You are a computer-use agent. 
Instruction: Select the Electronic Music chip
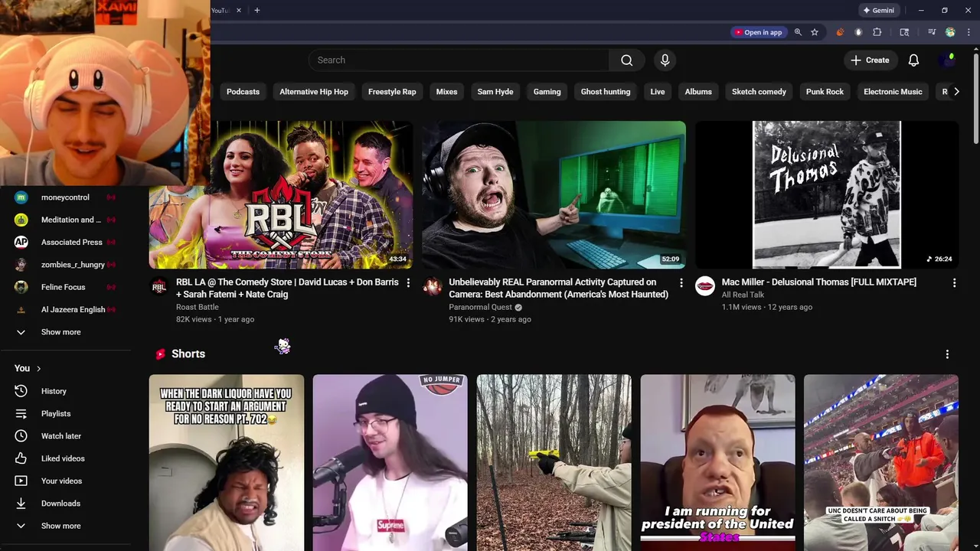893,92
